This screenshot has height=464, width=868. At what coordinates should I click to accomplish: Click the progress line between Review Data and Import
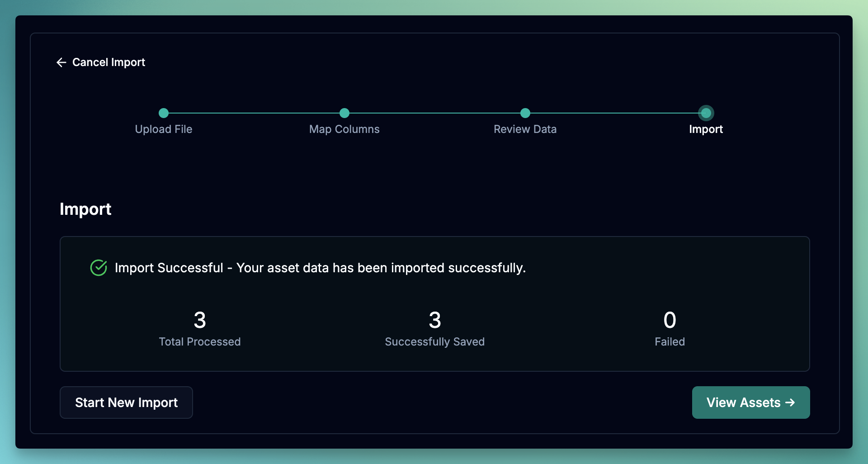click(x=615, y=113)
